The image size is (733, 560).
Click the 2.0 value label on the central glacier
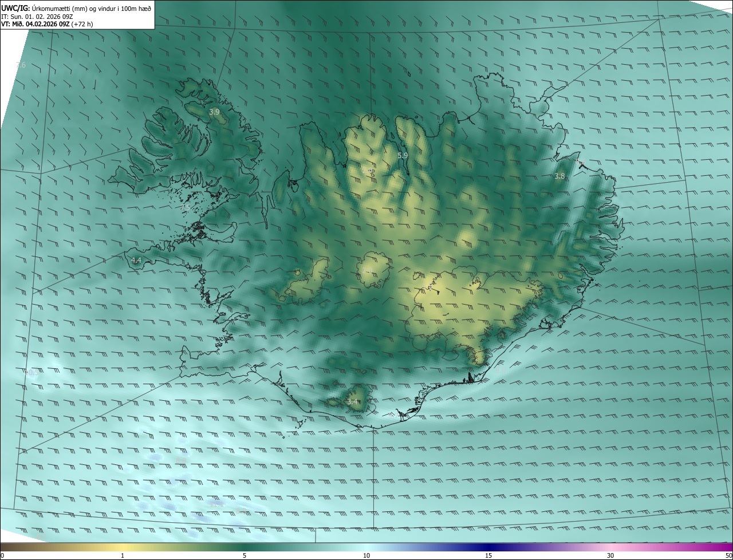coord(367,270)
